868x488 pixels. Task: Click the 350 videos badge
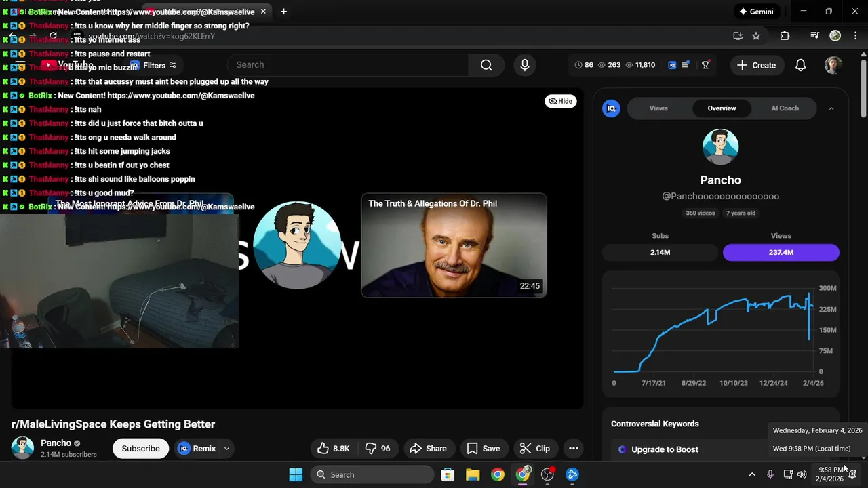coord(701,213)
